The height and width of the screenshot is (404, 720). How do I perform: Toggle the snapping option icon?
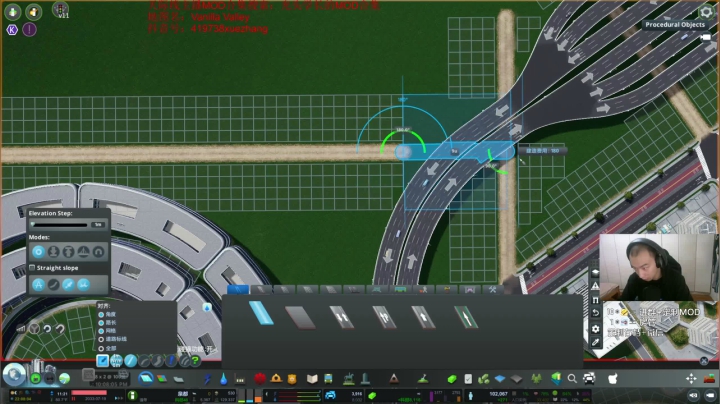pyautogui.click(x=68, y=285)
